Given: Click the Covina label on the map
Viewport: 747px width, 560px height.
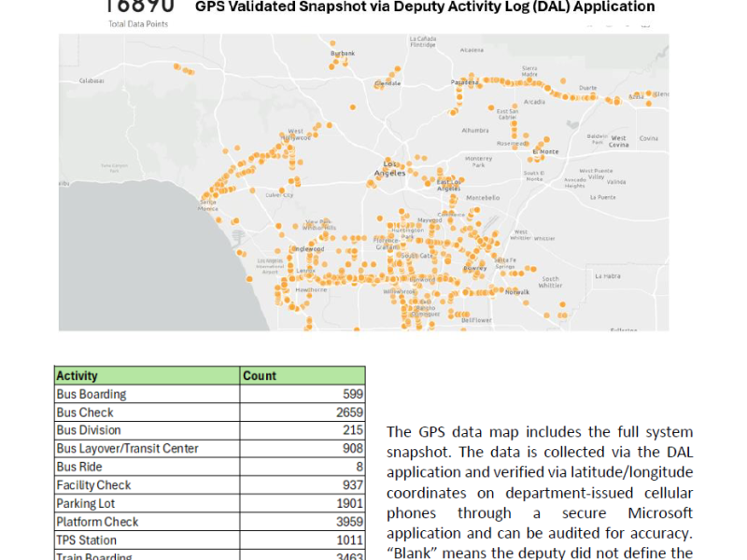Looking at the screenshot, I should (647, 139).
